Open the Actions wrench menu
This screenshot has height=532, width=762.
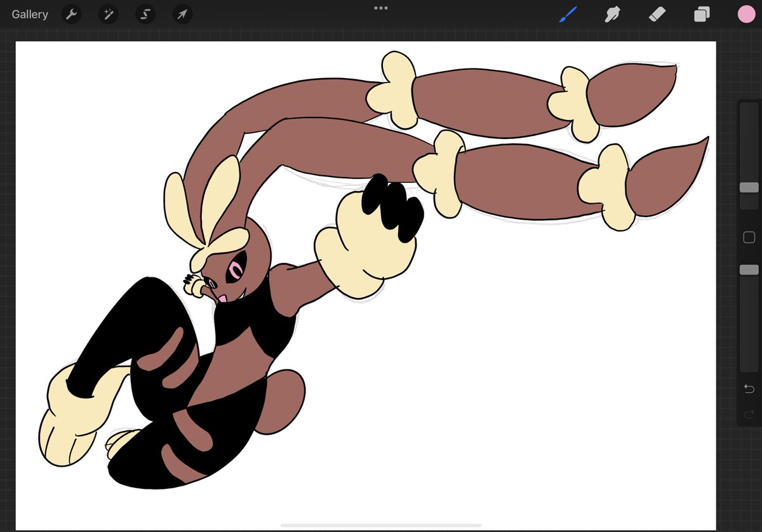71,14
